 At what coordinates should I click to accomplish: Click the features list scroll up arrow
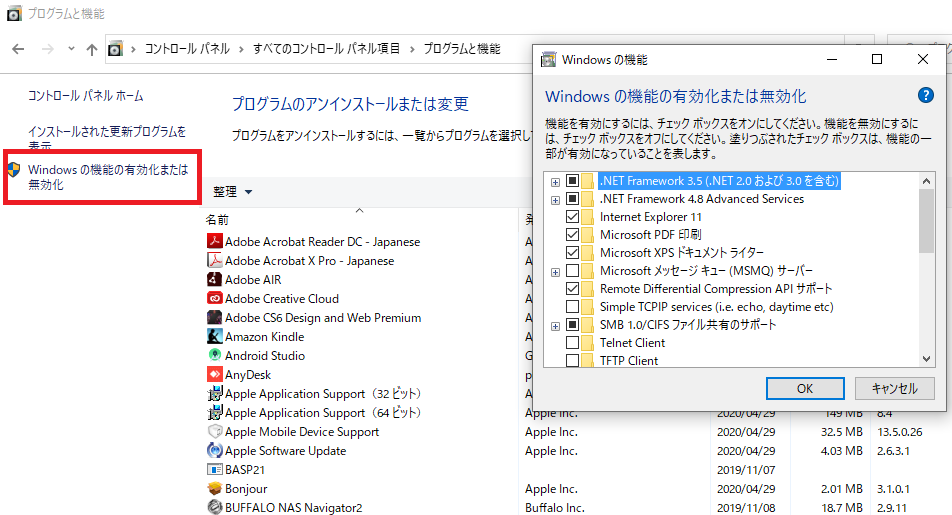926,181
